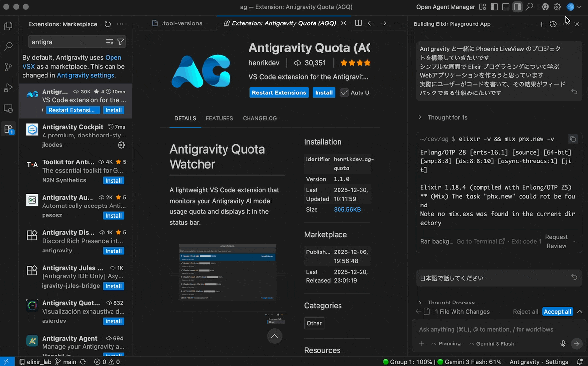This screenshot has width=588, height=366.
Task: Toggle Auto Update checkbox for Antigravity Quota
Action: click(344, 92)
